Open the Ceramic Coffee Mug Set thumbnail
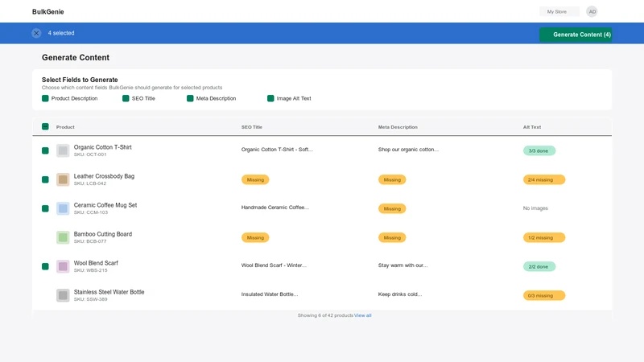This screenshot has height=362, width=644. 63,208
